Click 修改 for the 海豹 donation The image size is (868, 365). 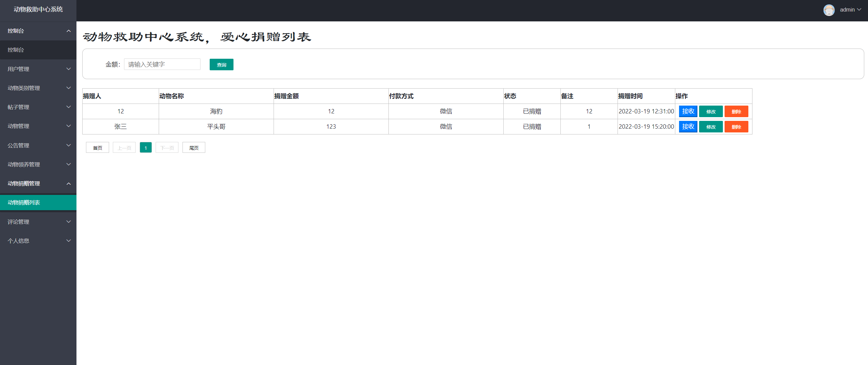point(711,112)
